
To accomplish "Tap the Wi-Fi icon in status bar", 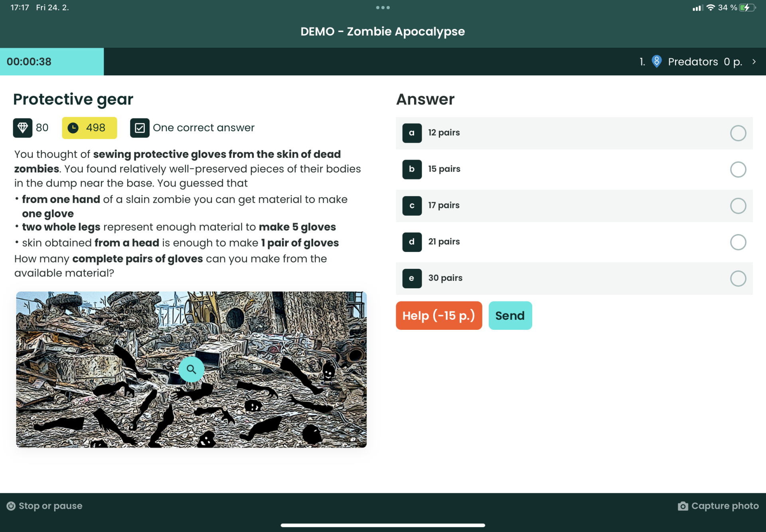I will (x=710, y=8).
